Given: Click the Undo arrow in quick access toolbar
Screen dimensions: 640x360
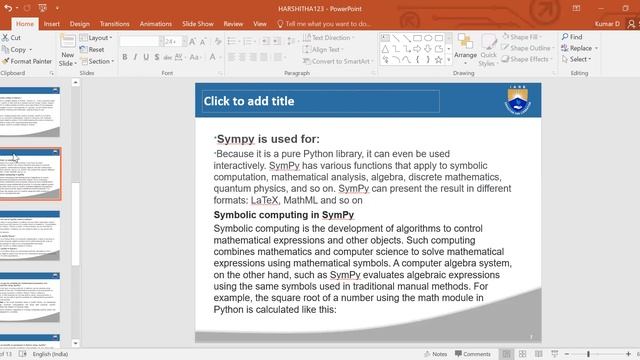Looking at the screenshot, I should [x=8, y=8].
